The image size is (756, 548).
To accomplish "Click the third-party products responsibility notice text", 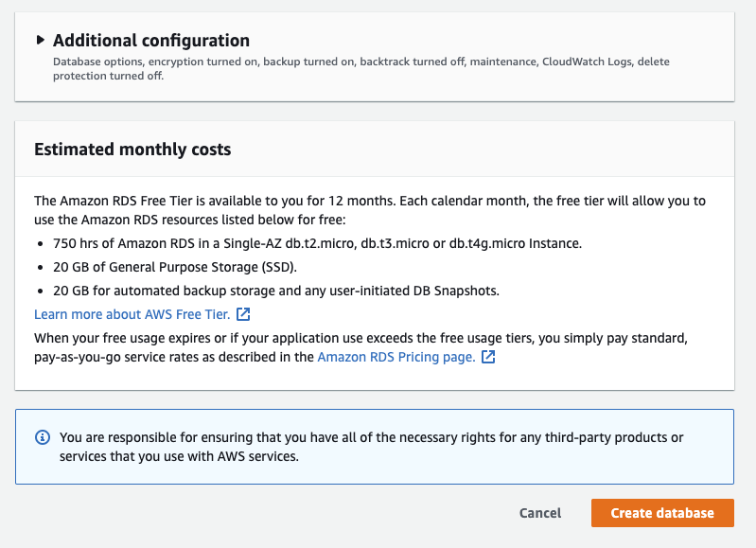I will 371,447.
